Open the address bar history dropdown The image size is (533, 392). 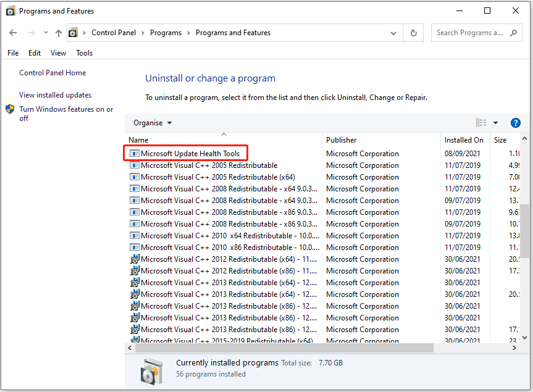pos(393,33)
